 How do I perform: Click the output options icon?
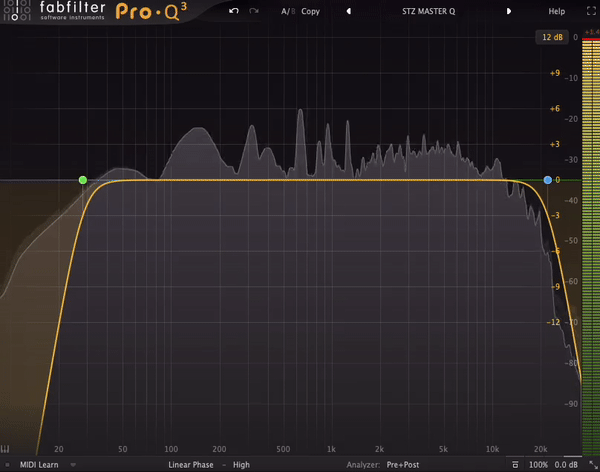click(x=515, y=465)
